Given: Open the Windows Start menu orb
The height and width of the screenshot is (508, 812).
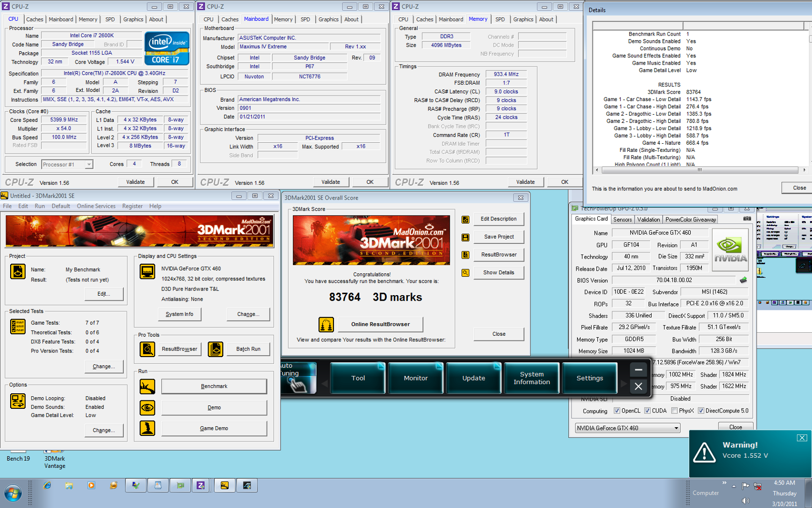Looking at the screenshot, I should pyautogui.click(x=13, y=493).
